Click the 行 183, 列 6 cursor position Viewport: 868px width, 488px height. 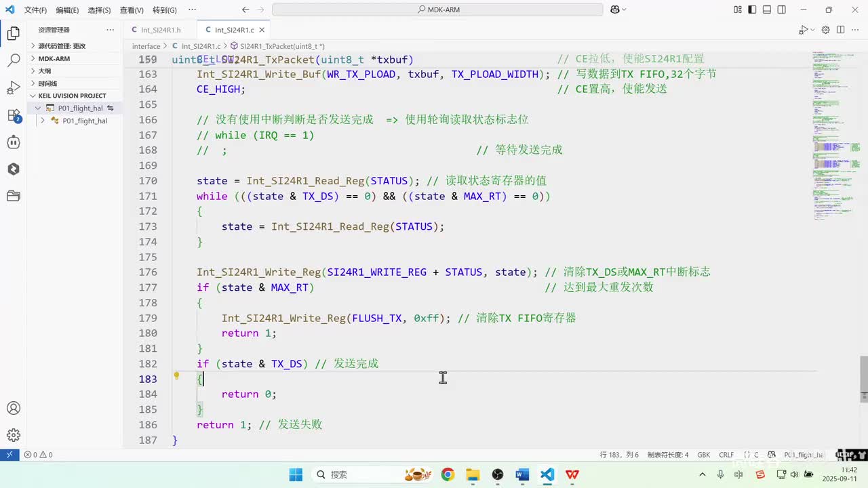point(619,455)
